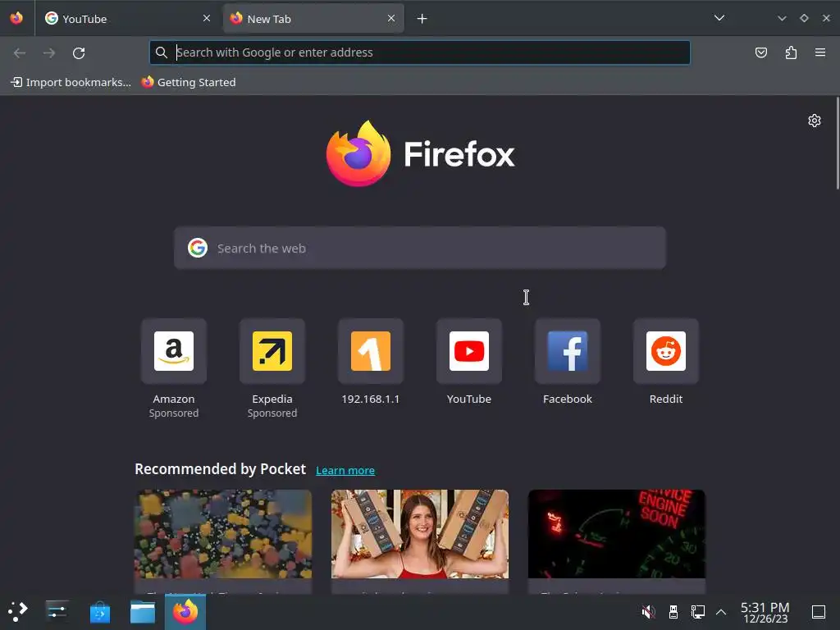
Task: Click the Search the web box
Action: 419,248
